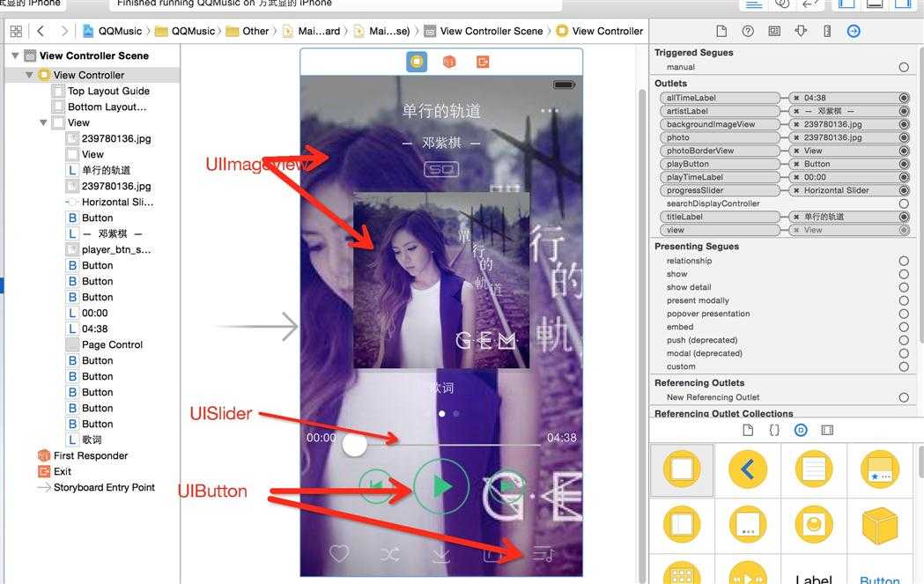The height and width of the screenshot is (584, 924).
Task: Open the related items grid icon
Action: [16, 31]
